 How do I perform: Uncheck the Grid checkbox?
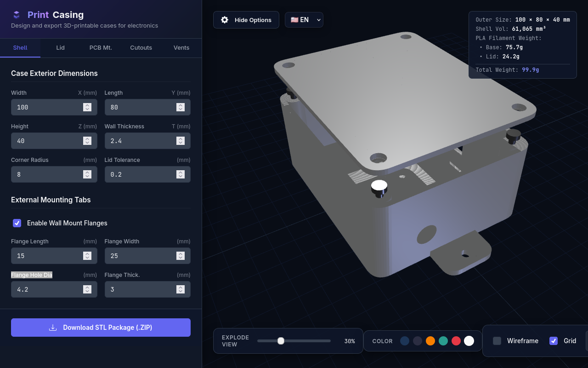[554, 341]
